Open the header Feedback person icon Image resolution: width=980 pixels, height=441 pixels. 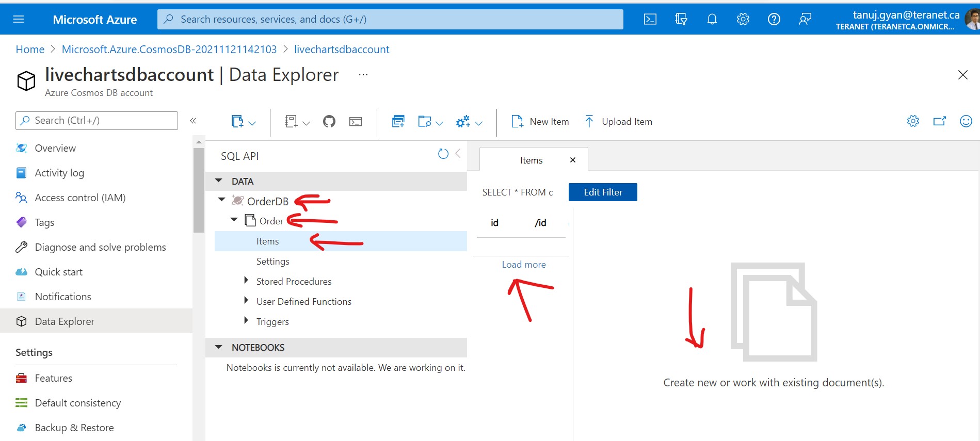click(805, 19)
